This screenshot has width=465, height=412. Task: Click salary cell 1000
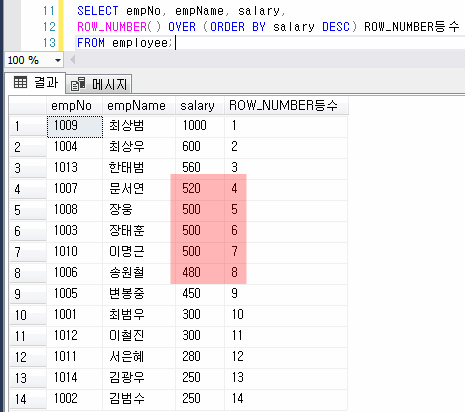coord(200,126)
